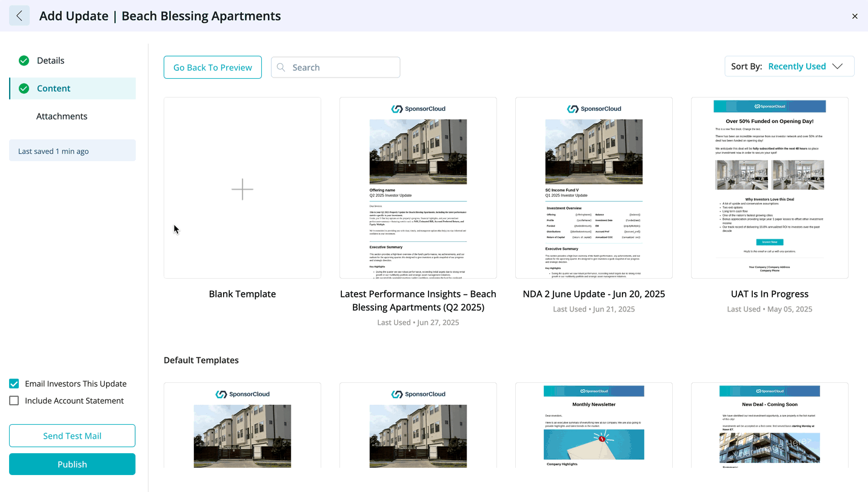The image size is (868, 492).
Task: Open the Attachments step
Action: (x=62, y=116)
